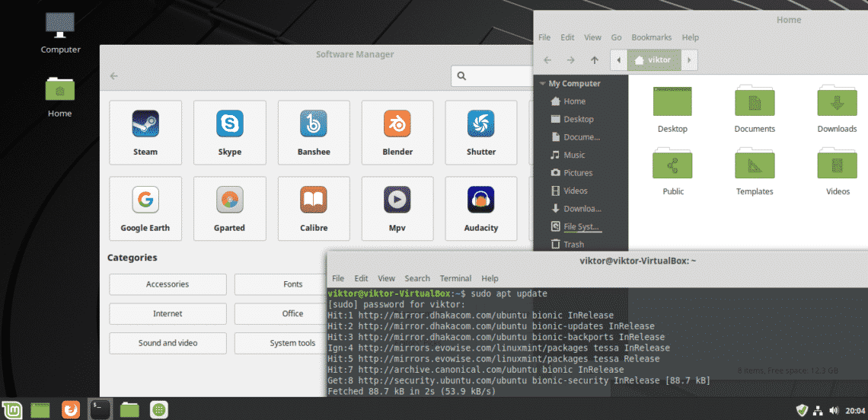868x420 pixels.
Task: Open the Sound and video category
Action: 168,343
